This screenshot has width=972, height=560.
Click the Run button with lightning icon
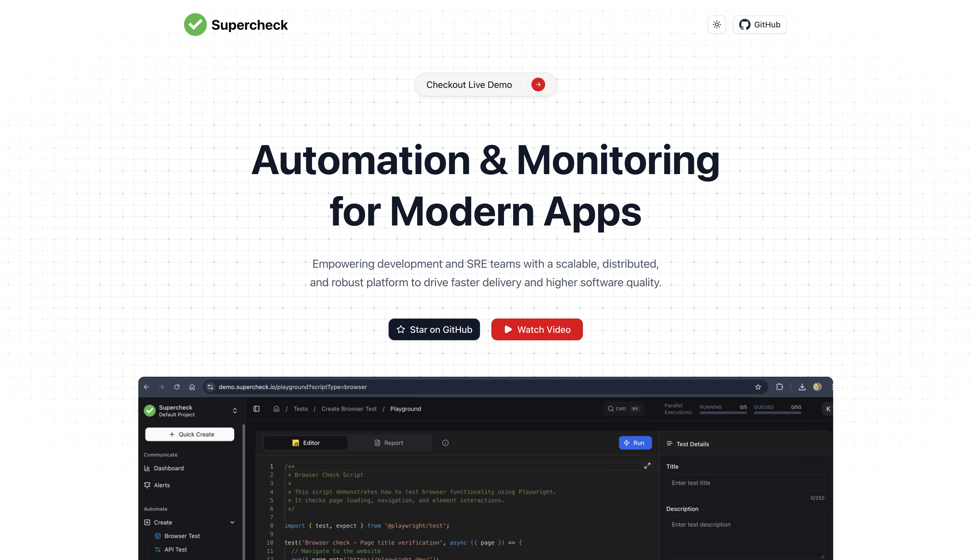click(635, 443)
